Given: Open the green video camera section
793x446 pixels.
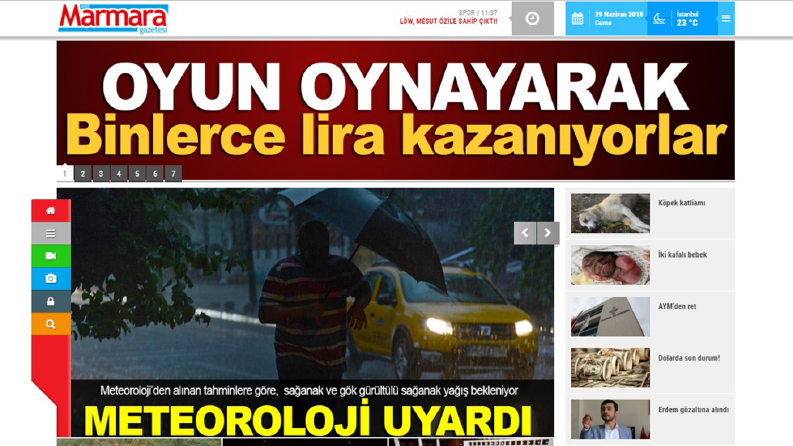Looking at the screenshot, I should tap(51, 256).
